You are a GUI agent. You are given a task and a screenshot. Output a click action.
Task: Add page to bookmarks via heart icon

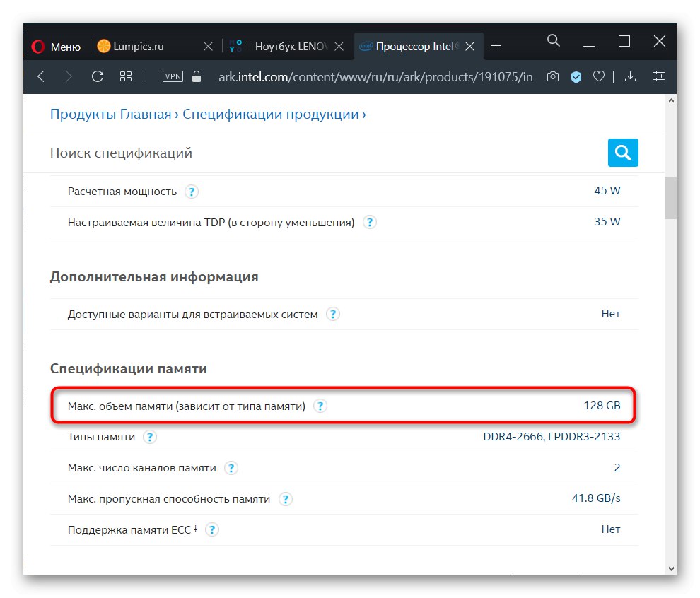(x=599, y=76)
